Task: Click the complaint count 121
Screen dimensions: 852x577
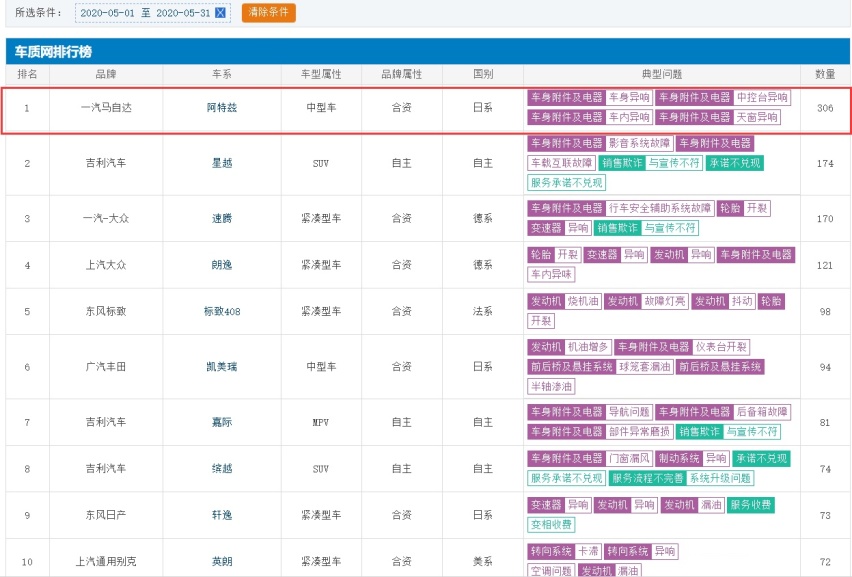Action: pos(825,266)
